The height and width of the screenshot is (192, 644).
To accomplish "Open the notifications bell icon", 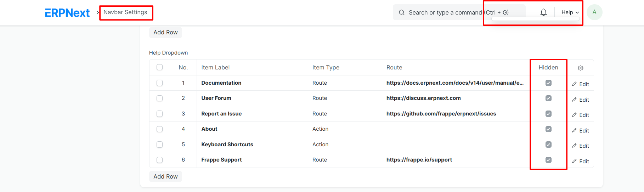I will pos(543,12).
